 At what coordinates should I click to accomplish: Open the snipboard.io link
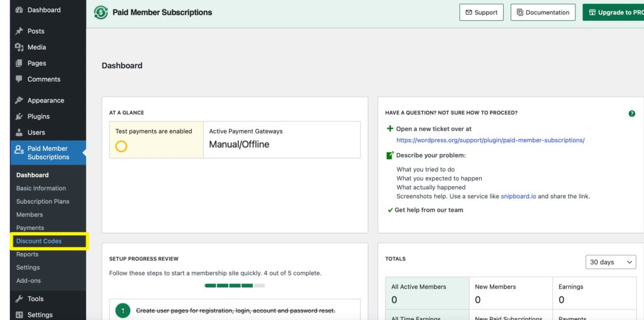(518, 196)
